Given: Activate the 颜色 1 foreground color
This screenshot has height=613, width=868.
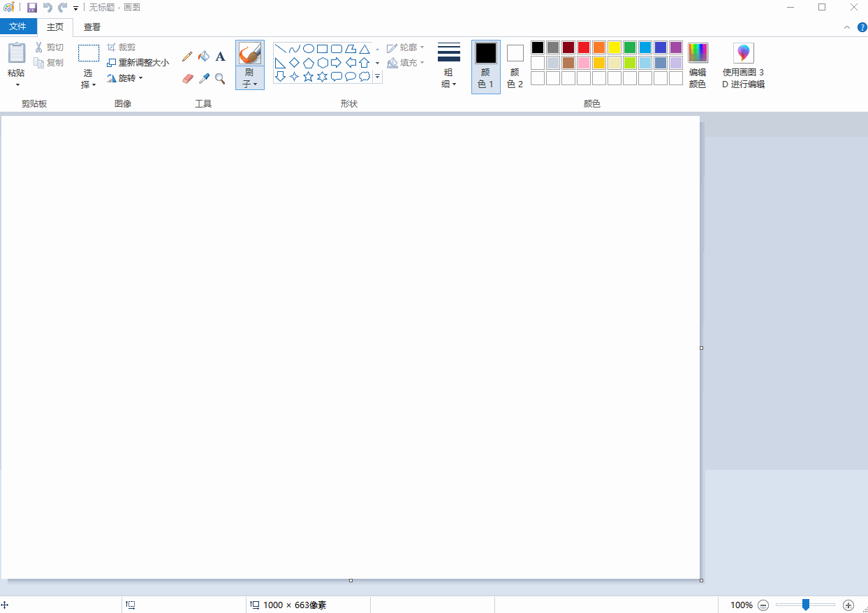Looking at the screenshot, I should click(x=485, y=66).
